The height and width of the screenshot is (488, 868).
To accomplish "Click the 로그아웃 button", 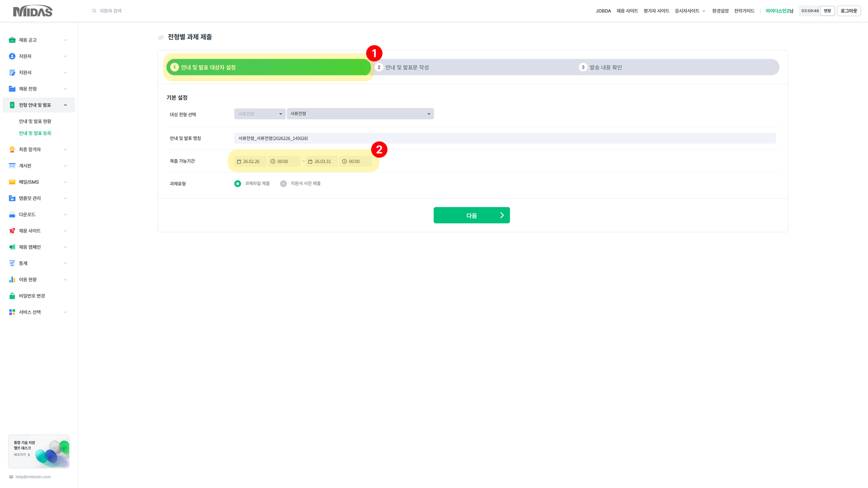I will coord(849,11).
